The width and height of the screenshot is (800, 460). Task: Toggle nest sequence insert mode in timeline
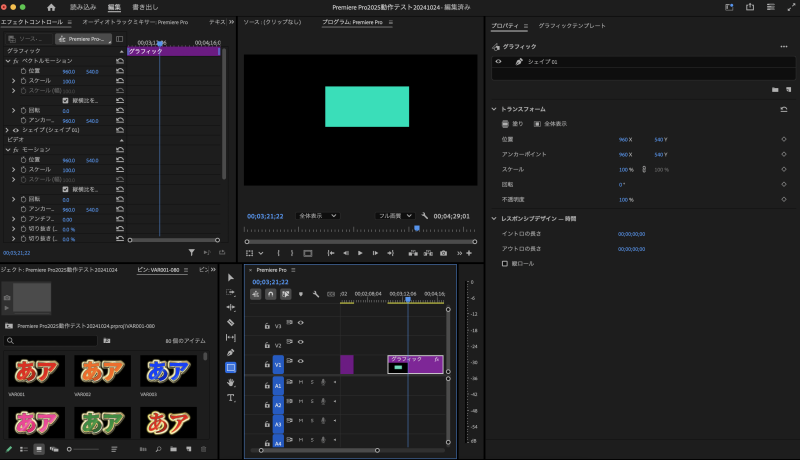coord(256,294)
